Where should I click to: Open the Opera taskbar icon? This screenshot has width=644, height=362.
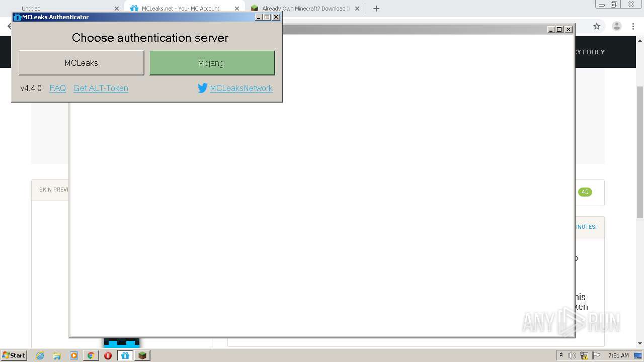pos(108,355)
